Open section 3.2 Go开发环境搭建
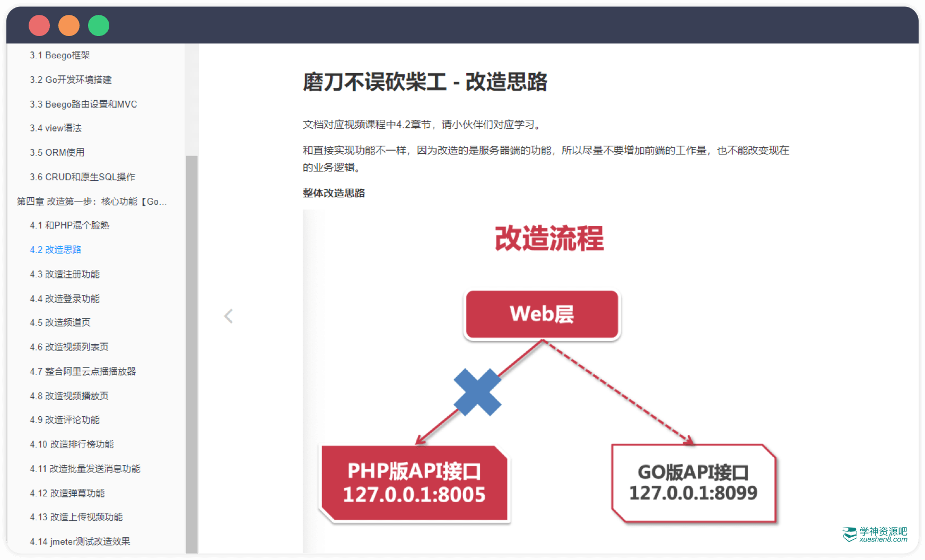This screenshot has height=560, width=925. point(71,80)
